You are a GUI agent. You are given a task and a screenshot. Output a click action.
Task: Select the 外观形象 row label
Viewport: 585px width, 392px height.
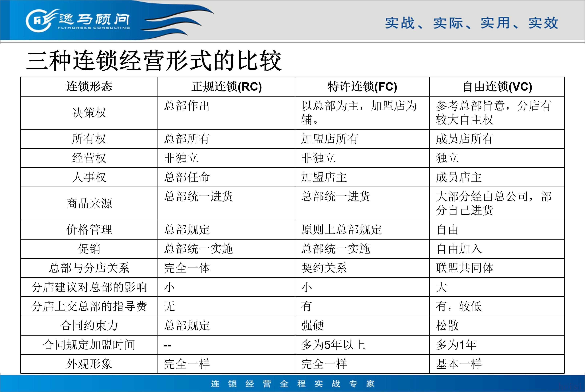89,364
